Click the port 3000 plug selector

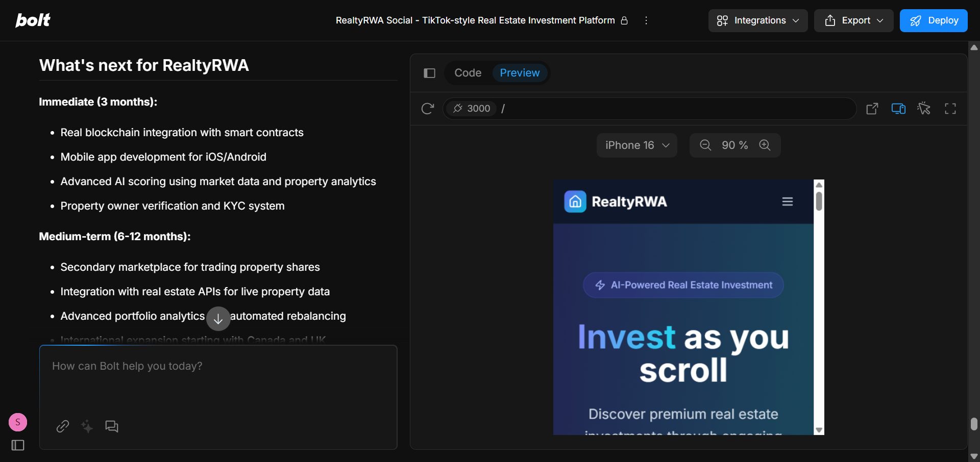[x=472, y=109]
